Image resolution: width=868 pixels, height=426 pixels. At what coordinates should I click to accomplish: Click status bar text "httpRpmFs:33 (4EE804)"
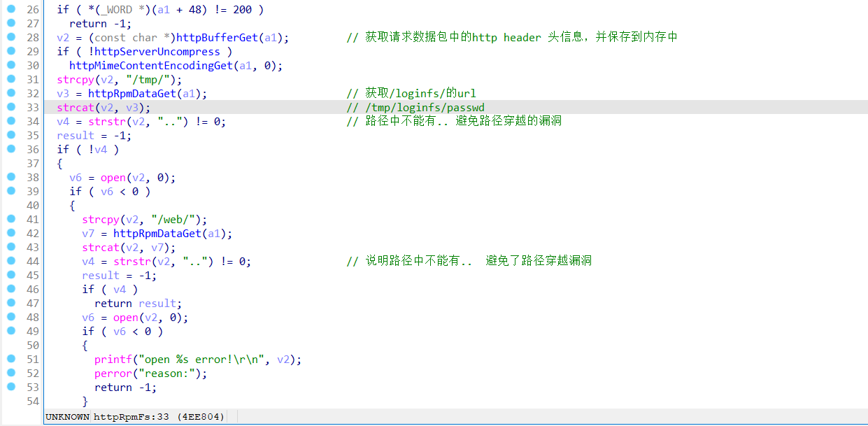coord(159,417)
